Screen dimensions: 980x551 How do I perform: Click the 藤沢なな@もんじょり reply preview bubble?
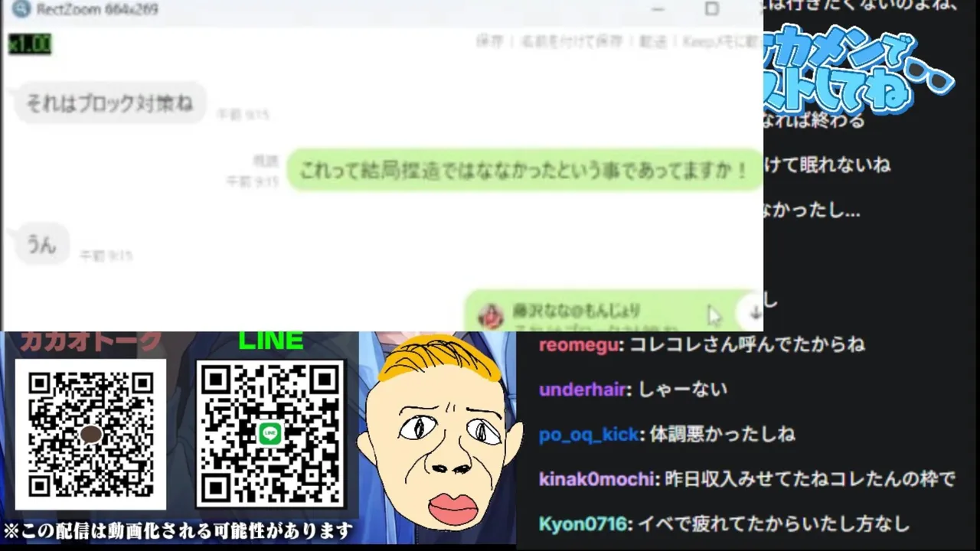click(612, 311)
